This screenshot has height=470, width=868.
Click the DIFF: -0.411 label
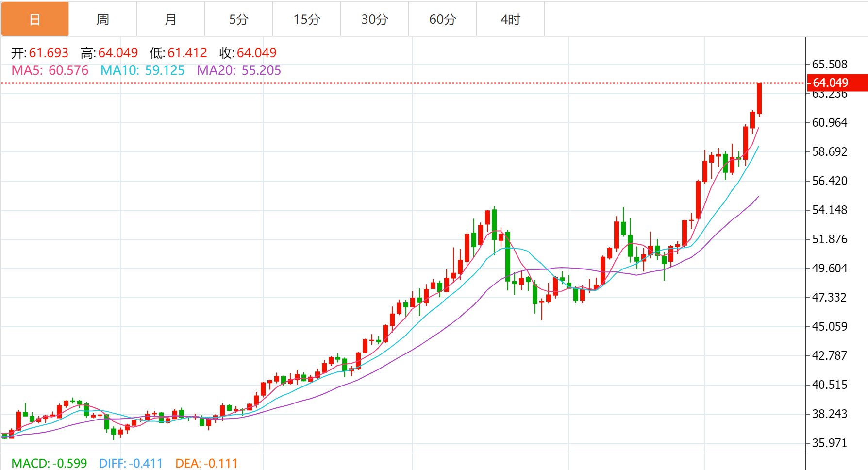click(131, 463)
